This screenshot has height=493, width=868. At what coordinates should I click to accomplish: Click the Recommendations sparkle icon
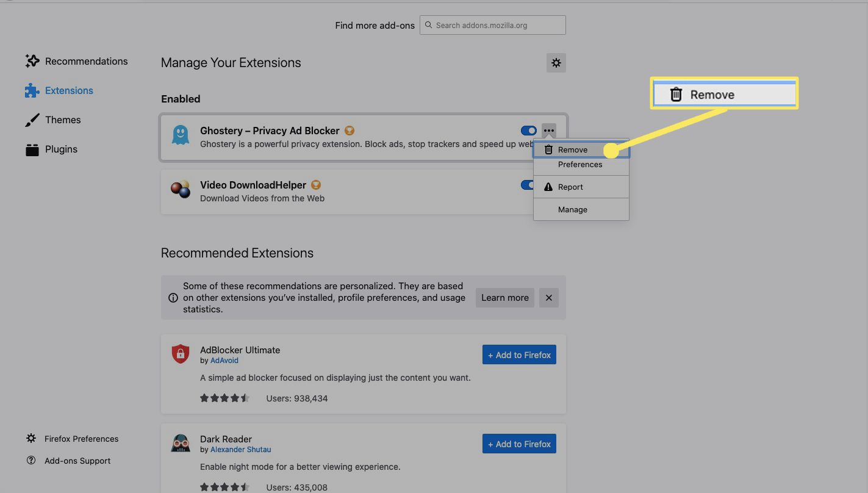(x=32, y=61)
